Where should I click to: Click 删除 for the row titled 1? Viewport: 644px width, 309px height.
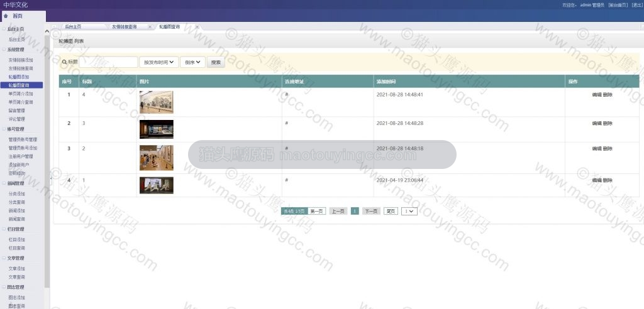pos(608,180)
